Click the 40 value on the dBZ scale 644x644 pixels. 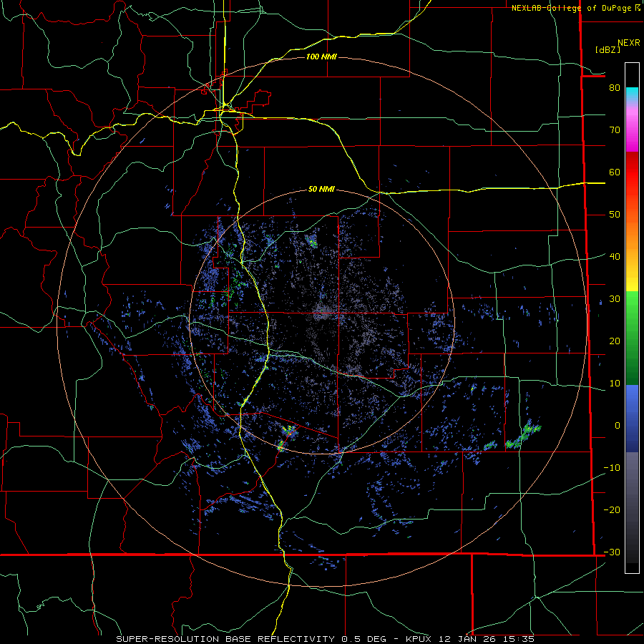tap(615, 256)
